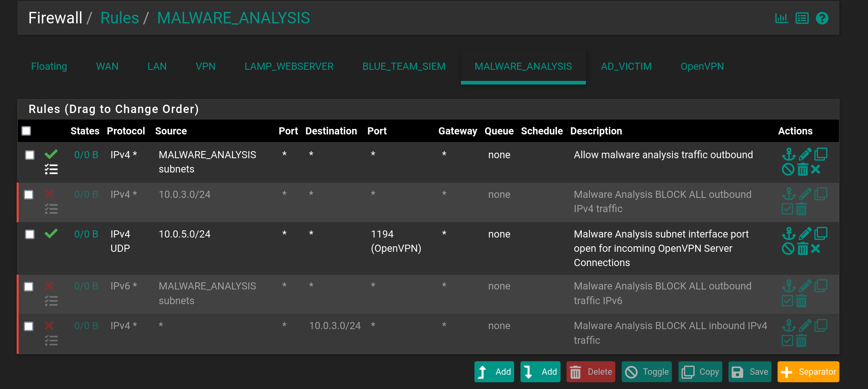868x389 pixels.
Task: Toggle the selected firewall rules
Action: click(647, 372)
